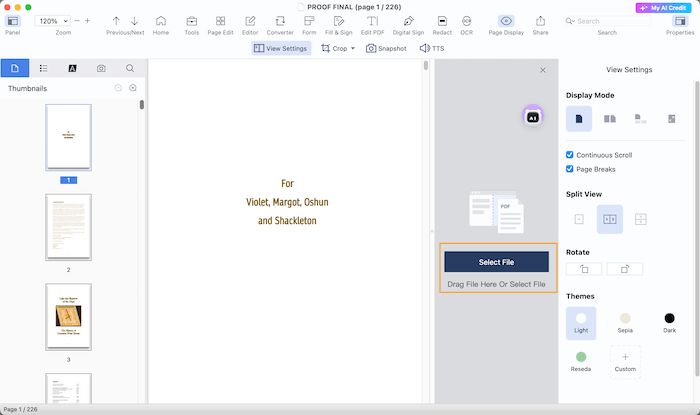The image size is (700, 415).
Task: Choose the Sepia theme swatch
Action: [625, 318]
